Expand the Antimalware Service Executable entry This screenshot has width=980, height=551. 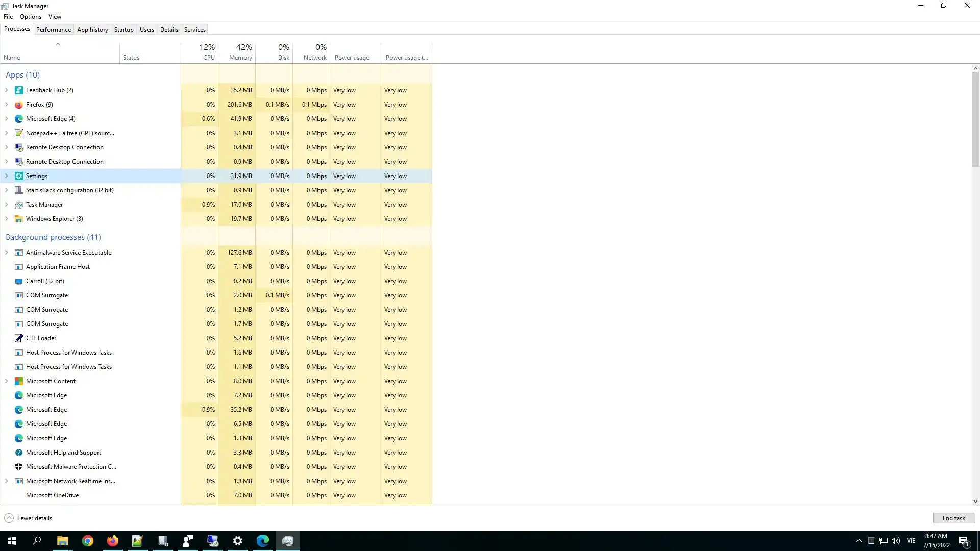coord(7,253)
